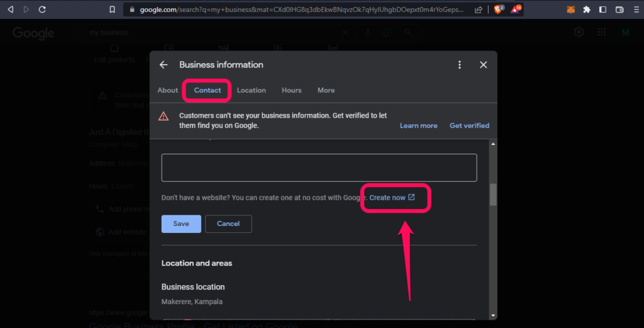Screen dimensions: 644x328
Task: Go to the Hours tab
Action: 292,91
